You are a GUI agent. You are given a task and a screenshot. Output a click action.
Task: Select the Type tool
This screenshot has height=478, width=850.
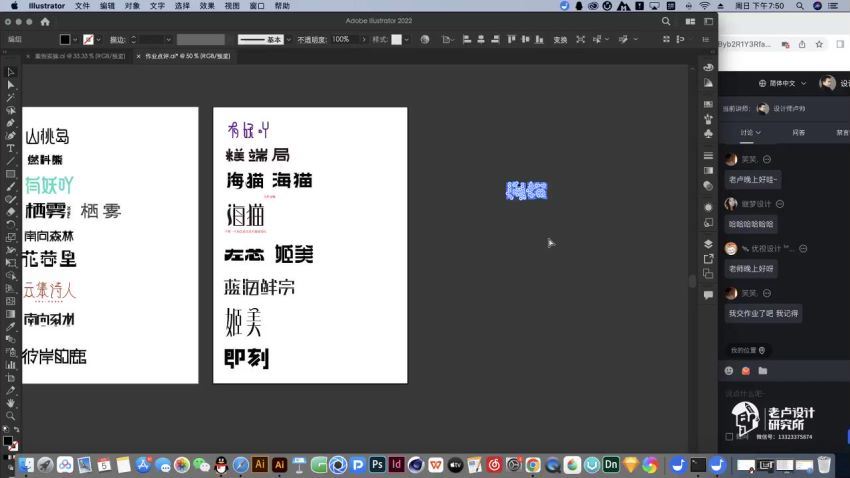point(10,148)
